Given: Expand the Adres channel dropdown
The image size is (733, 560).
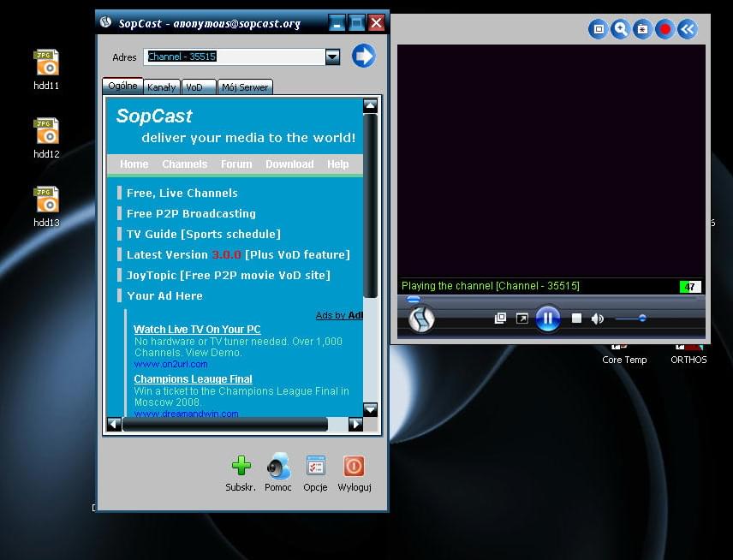Looking at the screenshot, I should click(x=333, y=57).
